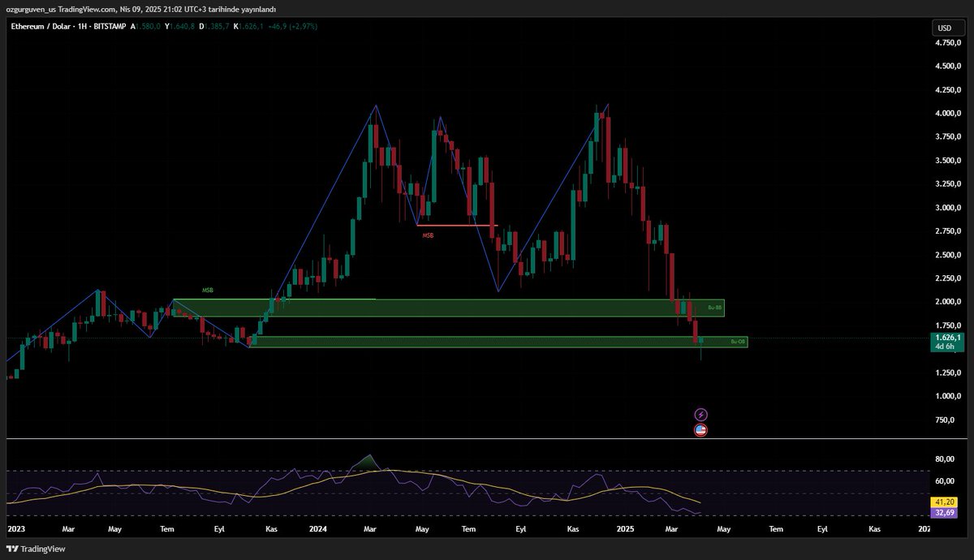Click the 2.250,0 price axis label
The height and width of the screenshot is (560, 974).
(948, 278)
